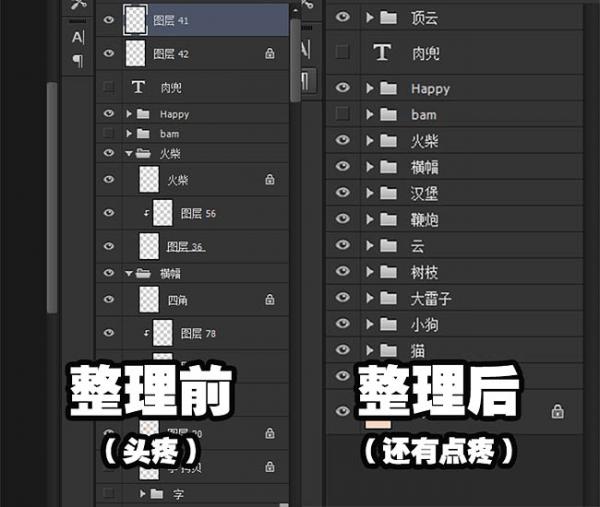
Task: Expand the 云 folder disclosure triangle
Action: 369,246
